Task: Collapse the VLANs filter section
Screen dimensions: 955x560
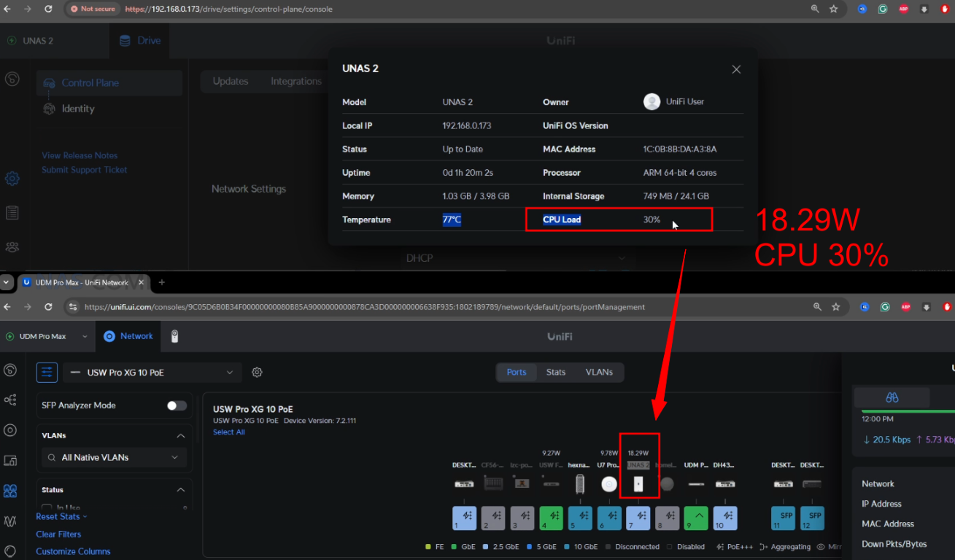Action: 181,435
